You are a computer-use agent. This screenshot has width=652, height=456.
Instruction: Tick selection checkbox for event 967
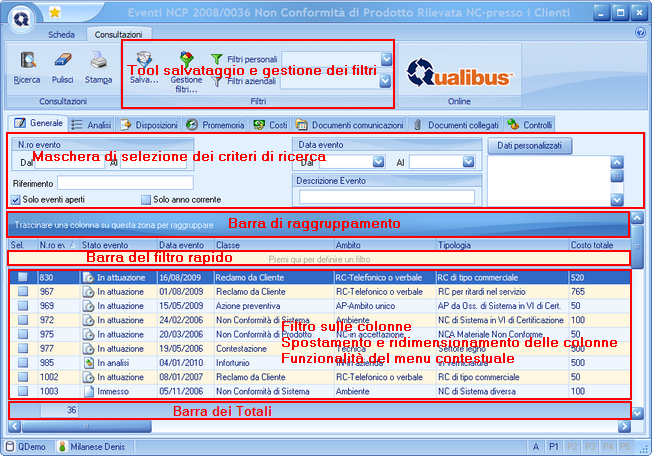(x=22, y=291)
